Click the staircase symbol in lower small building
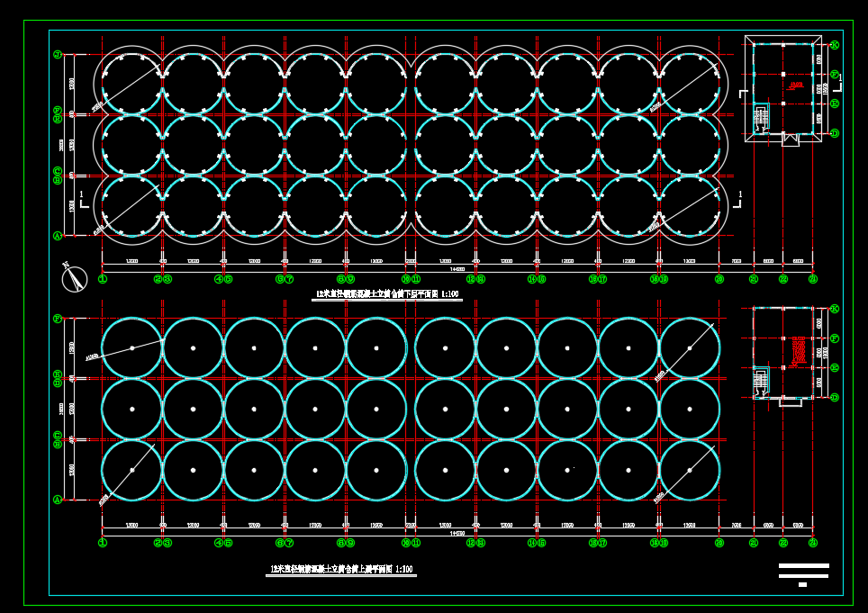 click(762, 382)
